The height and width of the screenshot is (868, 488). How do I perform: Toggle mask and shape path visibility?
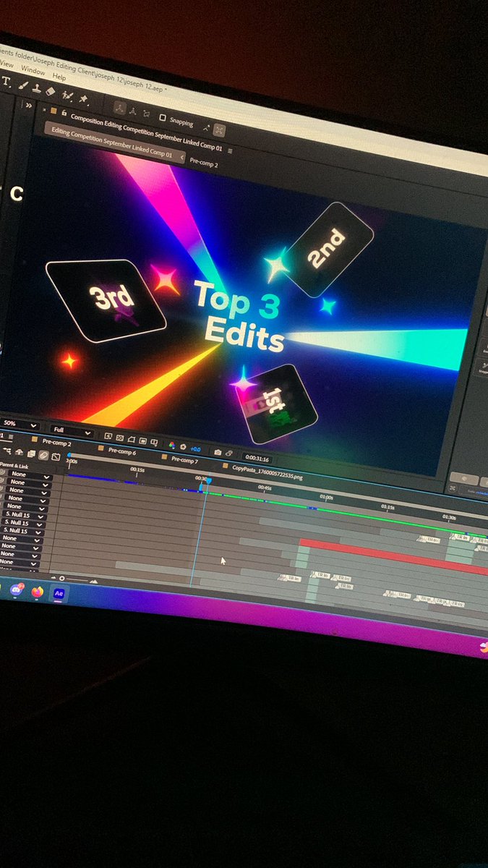click(132, 439)
